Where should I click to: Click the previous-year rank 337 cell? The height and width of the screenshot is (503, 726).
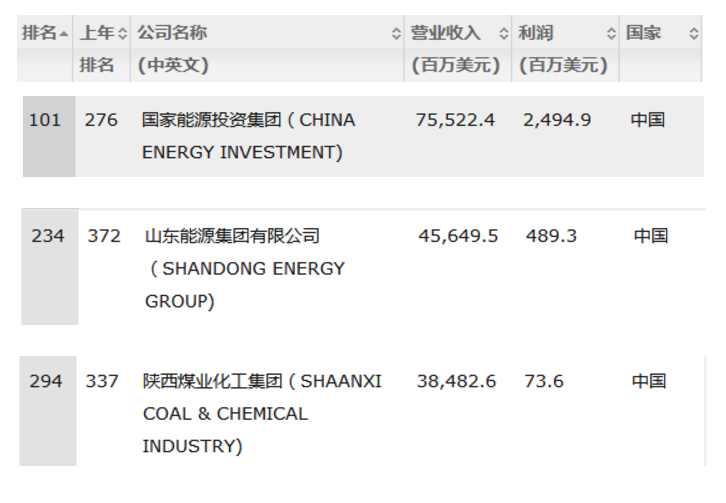102,381
